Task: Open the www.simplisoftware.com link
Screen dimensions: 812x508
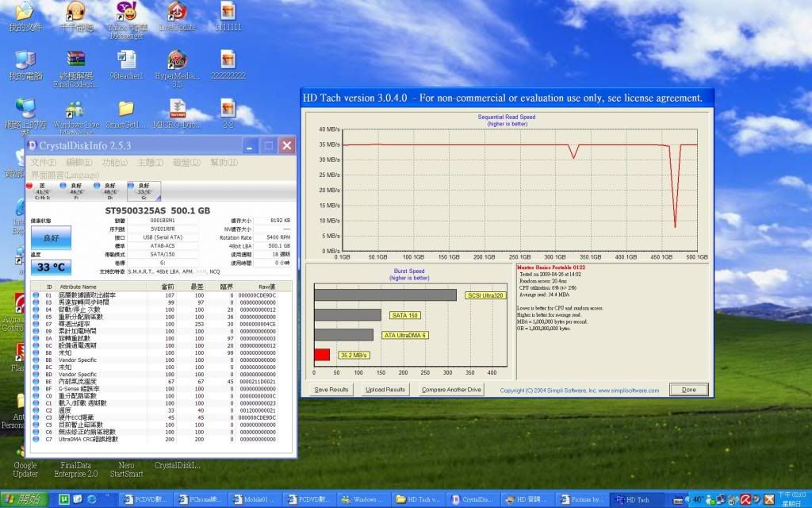Action: [x=629, y=391]
